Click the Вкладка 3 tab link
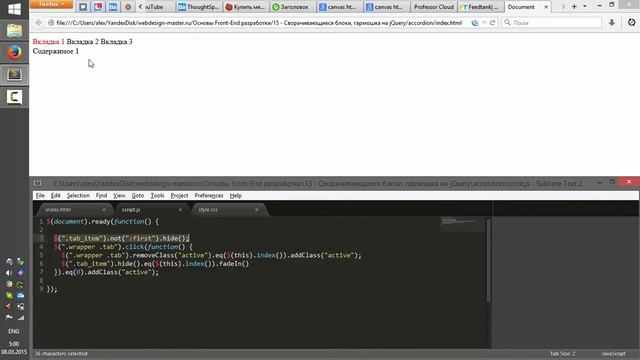 (x=116, y=42)
